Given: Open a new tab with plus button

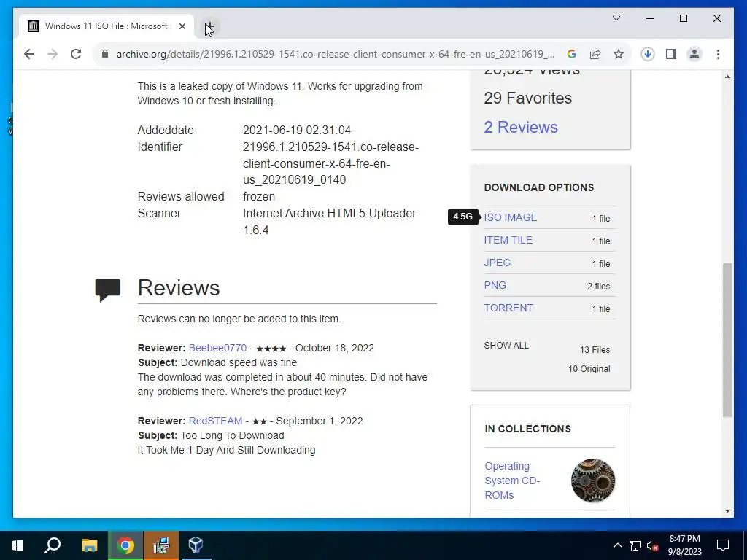Looking at the screenshot, I should click(209, 26).
